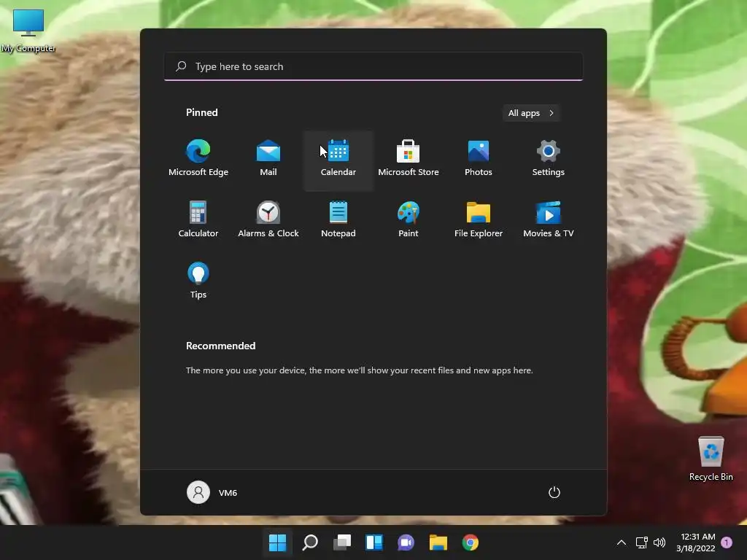Open taskbar Search

[x=310, y=542]
